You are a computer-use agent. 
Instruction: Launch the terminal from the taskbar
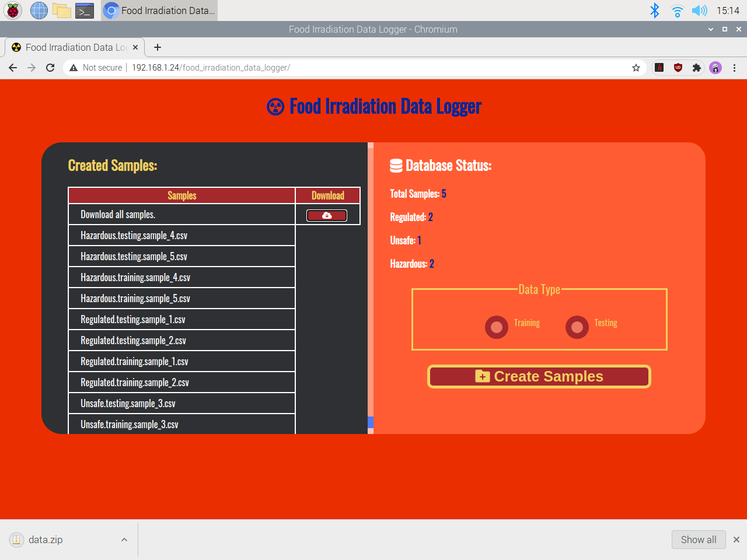coord(85,10)
